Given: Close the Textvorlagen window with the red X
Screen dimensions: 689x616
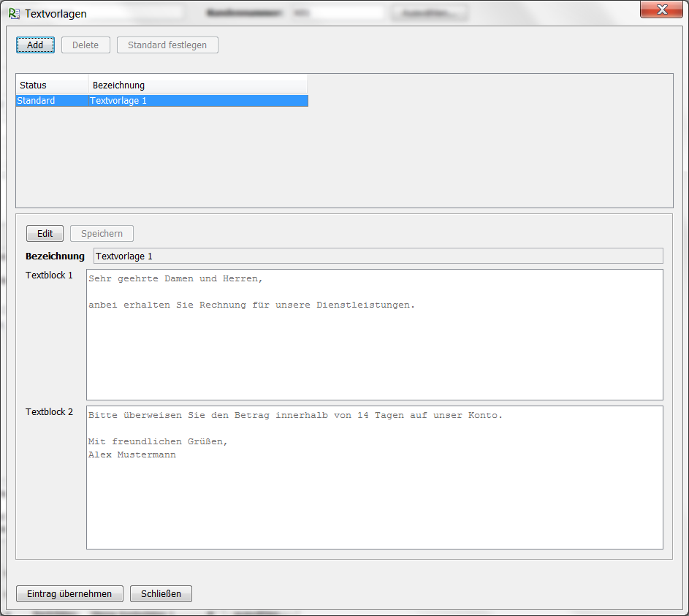Looking at the screenshot, I should pyautogui.click(x=661, y=9).
